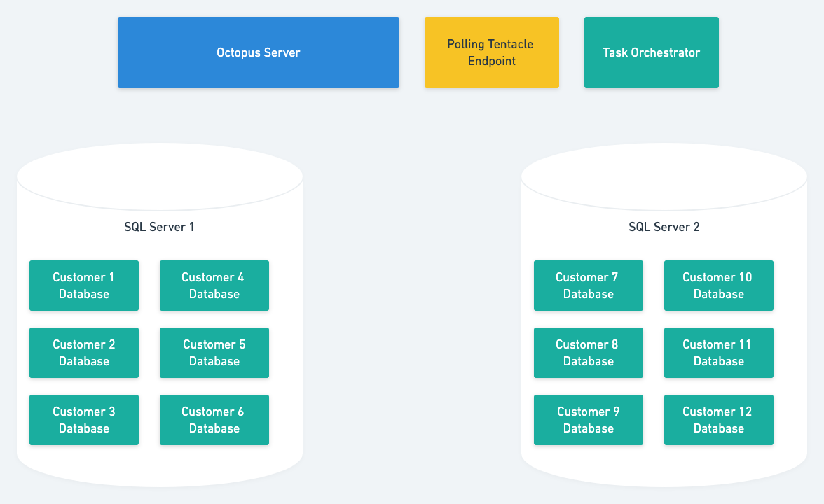The height and width of the screenshot is (504, 824).
Task: Click the Customer 5 Database node
Action: 214,353
